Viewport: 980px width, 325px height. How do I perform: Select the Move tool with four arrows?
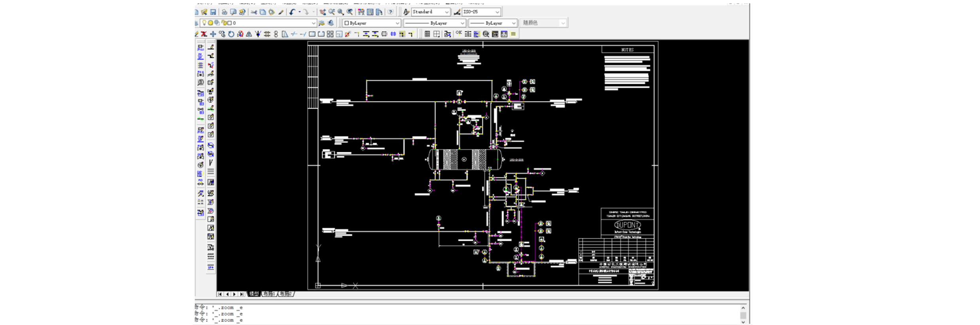[x=213, y=34]
